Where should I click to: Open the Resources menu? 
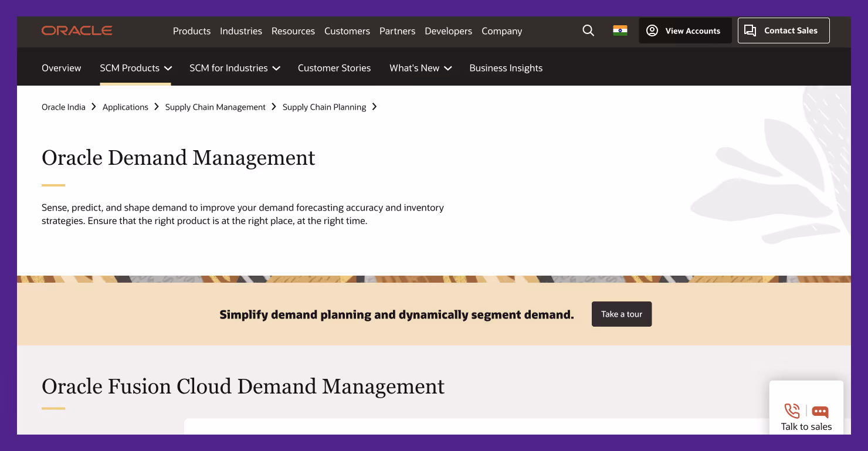tap(293, 31)
